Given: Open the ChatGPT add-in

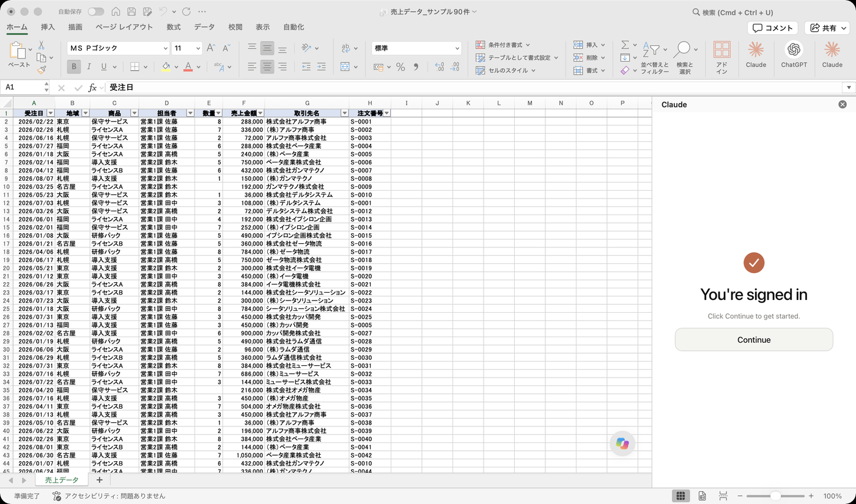Looking at the screenshot, I should point(794,54).
